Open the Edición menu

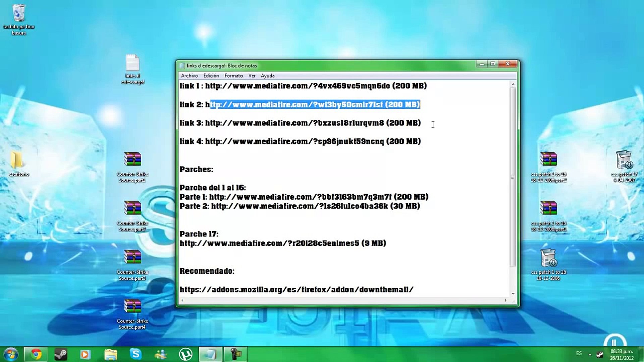coord(211,76)
